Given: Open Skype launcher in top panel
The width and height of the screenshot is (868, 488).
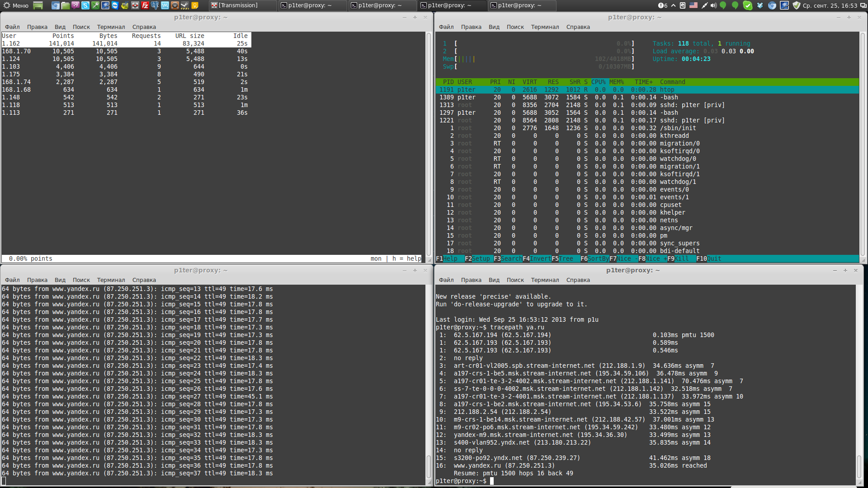Looking at the screenshot, I should pos(85,5).
